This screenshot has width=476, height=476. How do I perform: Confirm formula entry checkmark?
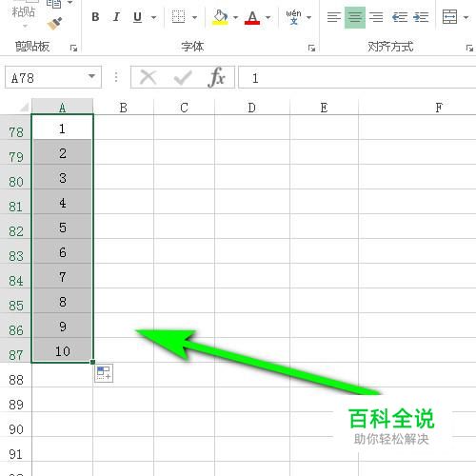[183, 77]
